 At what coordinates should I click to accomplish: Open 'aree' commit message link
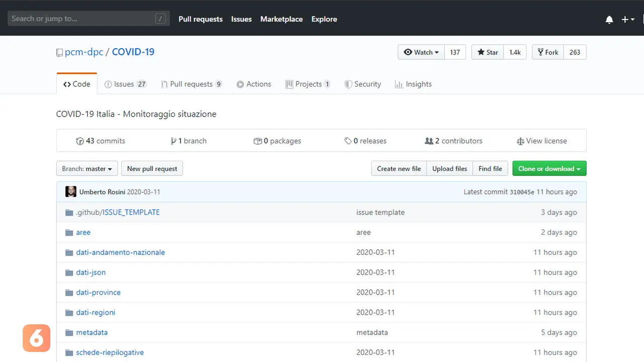[x=363, y=232]
